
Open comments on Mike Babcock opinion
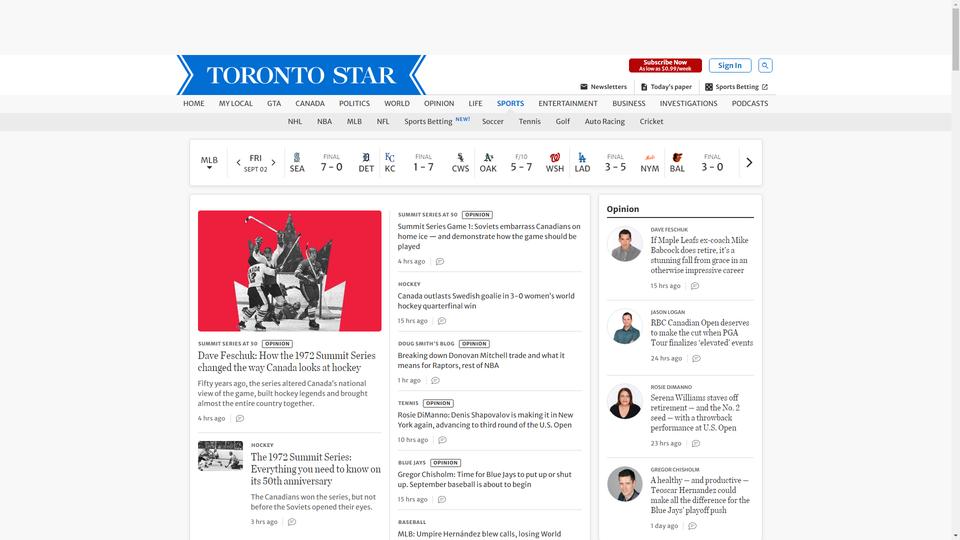(x=695, y=286)
